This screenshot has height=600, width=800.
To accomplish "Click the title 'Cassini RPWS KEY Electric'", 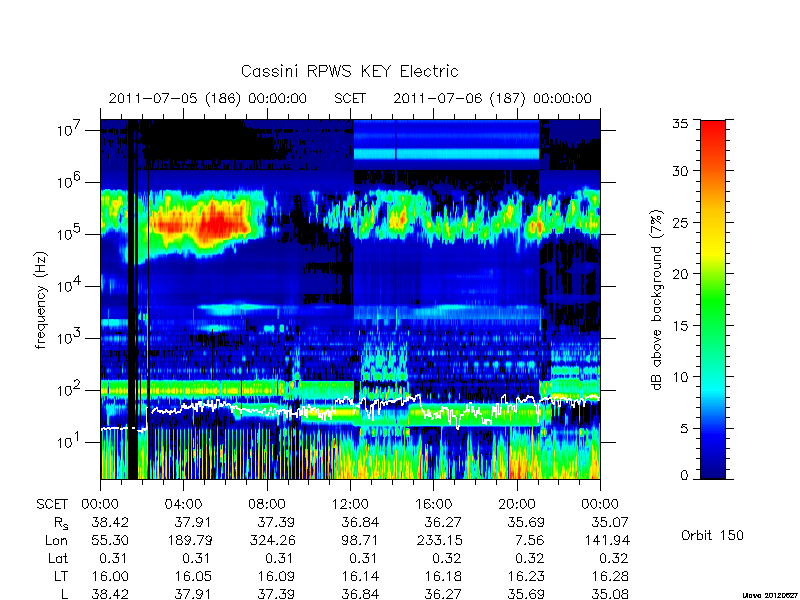I will 349,71.
